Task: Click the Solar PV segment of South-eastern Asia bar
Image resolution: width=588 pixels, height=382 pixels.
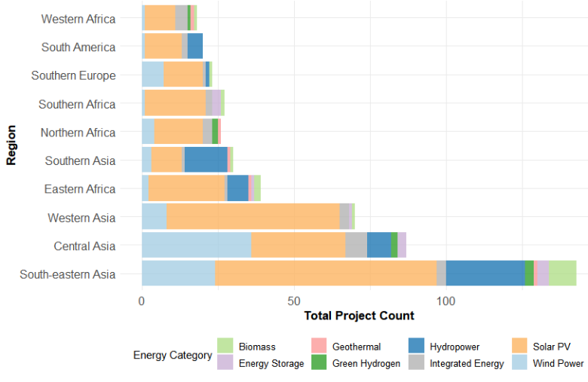Action: pos(326,274)
